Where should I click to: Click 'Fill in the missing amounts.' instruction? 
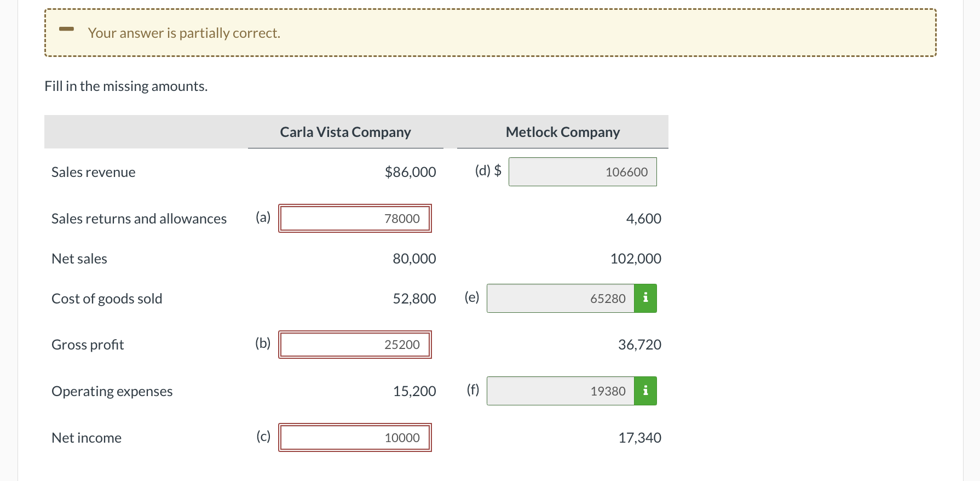(x=126, y=86)
